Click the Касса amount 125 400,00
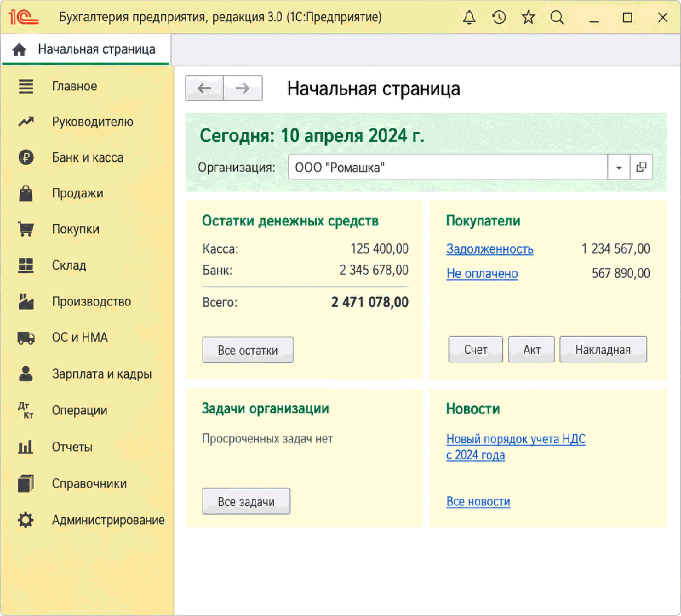 (380, 249)
